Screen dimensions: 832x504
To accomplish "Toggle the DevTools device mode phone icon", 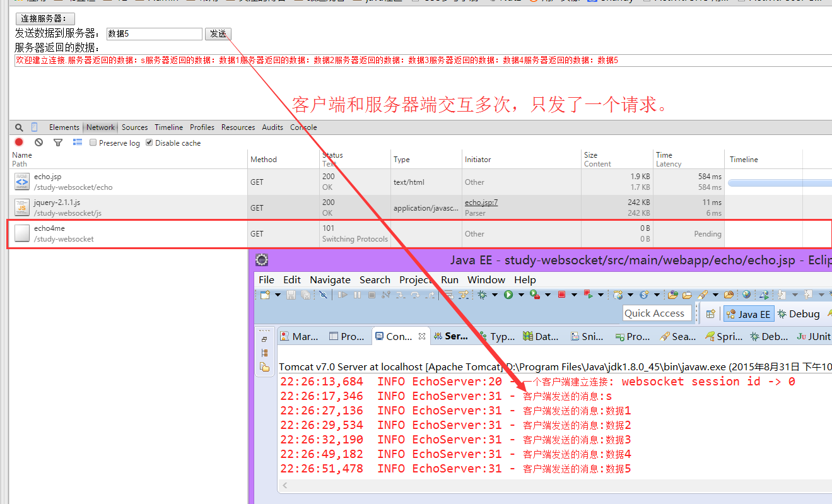I will click(35, 127).
